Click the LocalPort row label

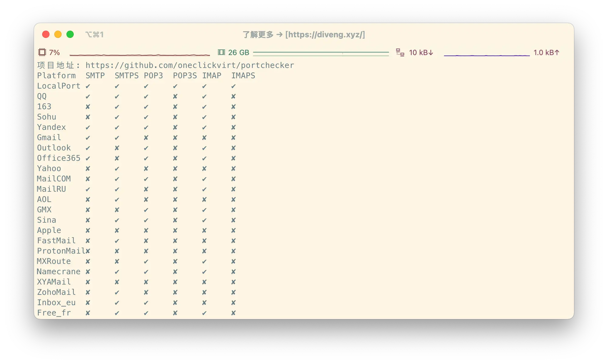coord(59,86)
